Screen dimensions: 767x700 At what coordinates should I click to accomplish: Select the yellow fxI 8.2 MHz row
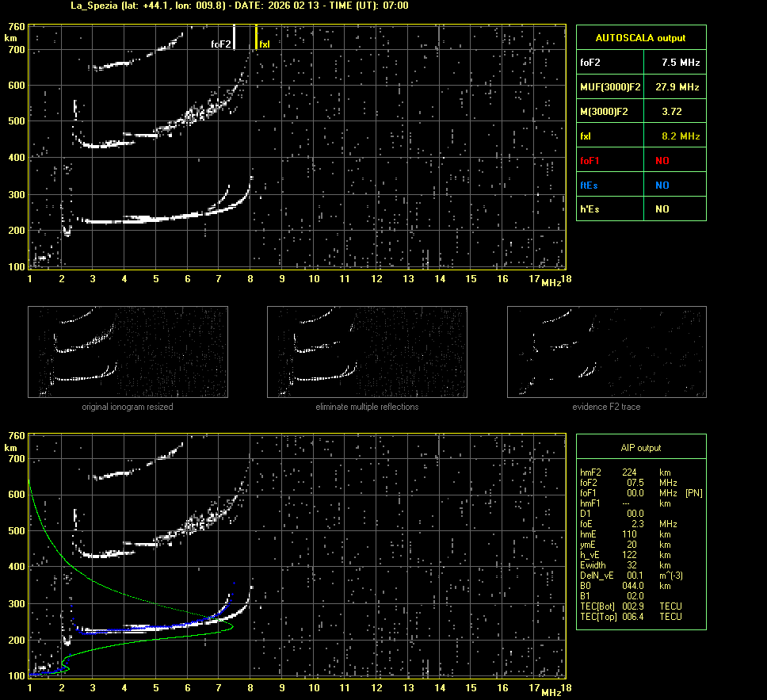coord(640,136)
